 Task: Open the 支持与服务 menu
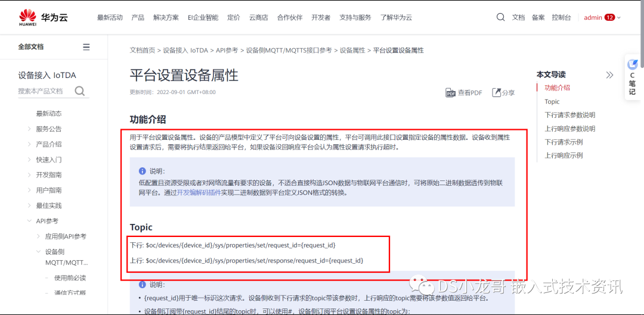pyautogui.click(x=355, y=18)
